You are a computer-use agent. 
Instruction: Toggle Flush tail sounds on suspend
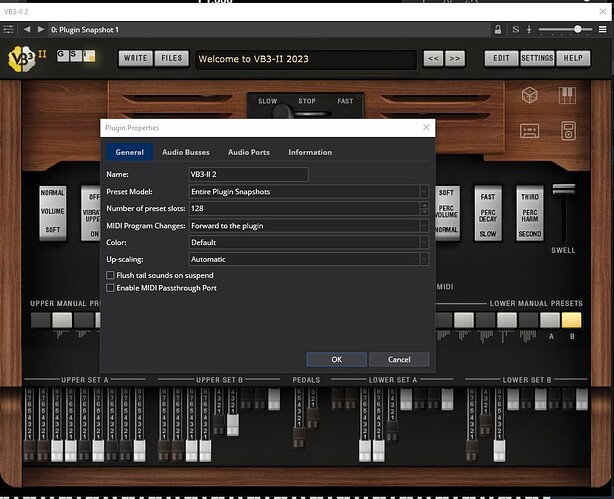pos(110,275)
